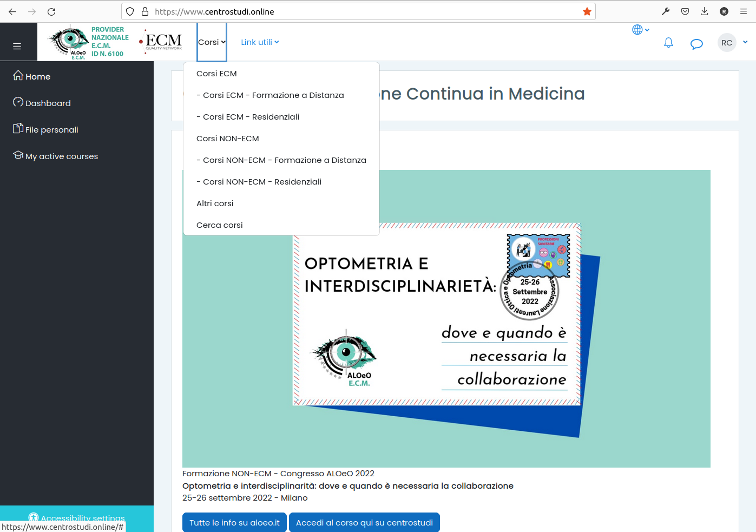
Task: Open the browser hamburger application menu
Action: point(744,11)
